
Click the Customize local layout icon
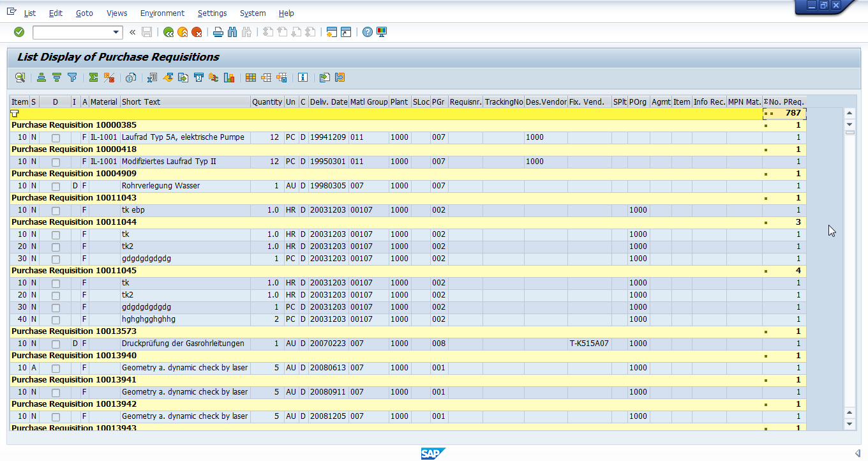pyautogui.click(x=382, y=32)
